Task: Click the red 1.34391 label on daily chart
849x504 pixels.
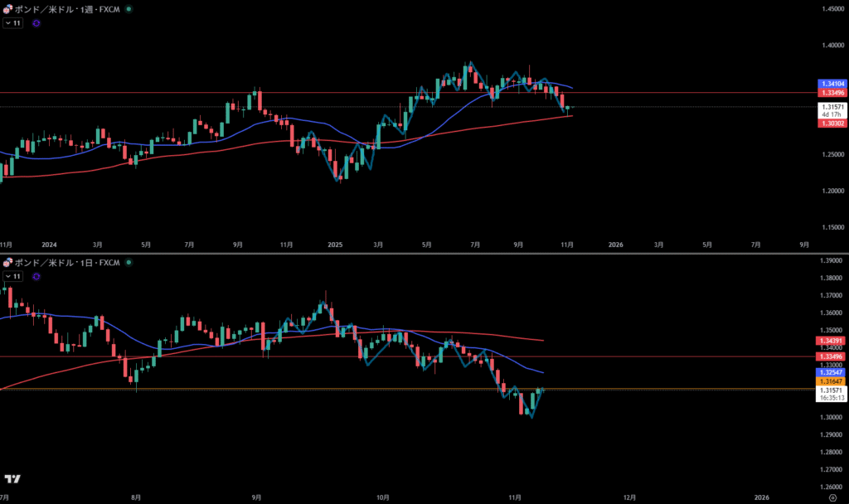Action: click(832, 341)
